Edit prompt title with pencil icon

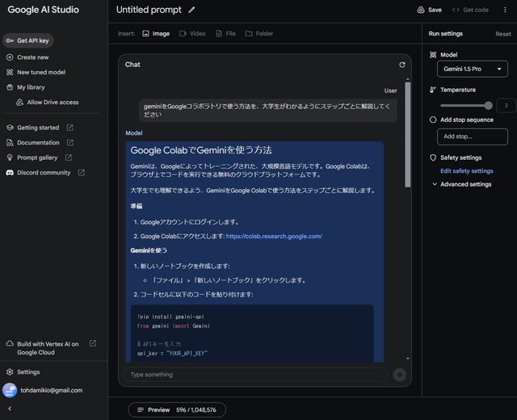pyautogui.click(x=191, y=10)
